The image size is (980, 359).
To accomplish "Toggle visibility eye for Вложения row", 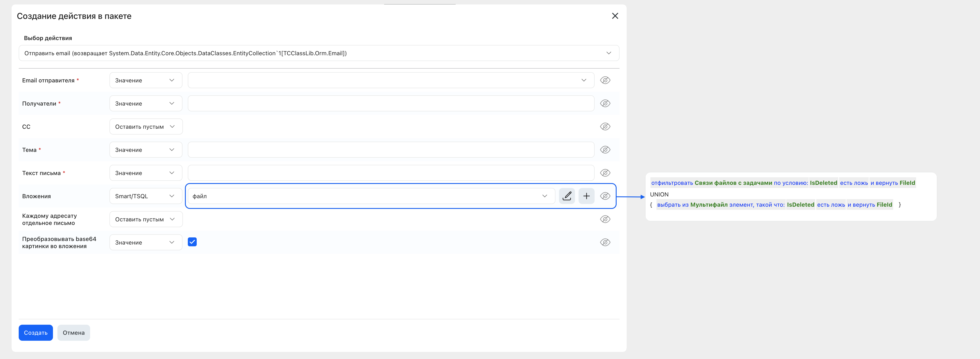I will [x=605, y=196].
